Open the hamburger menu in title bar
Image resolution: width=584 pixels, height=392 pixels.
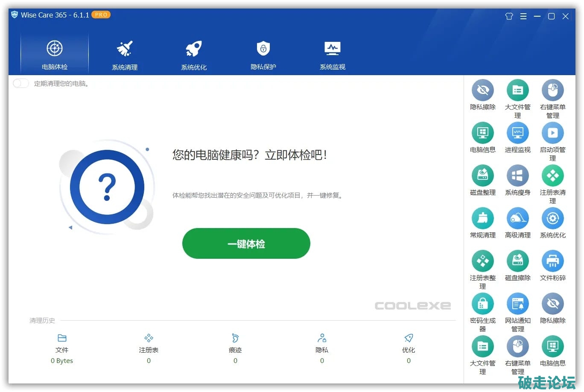point(523,16)
